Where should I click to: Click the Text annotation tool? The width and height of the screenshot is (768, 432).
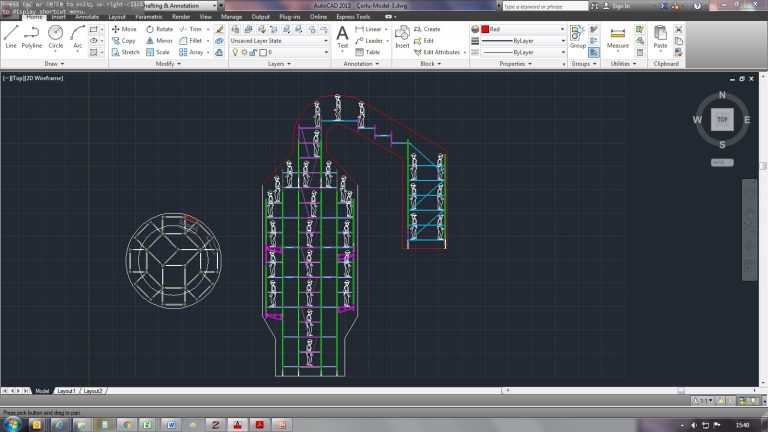(342, 36)
